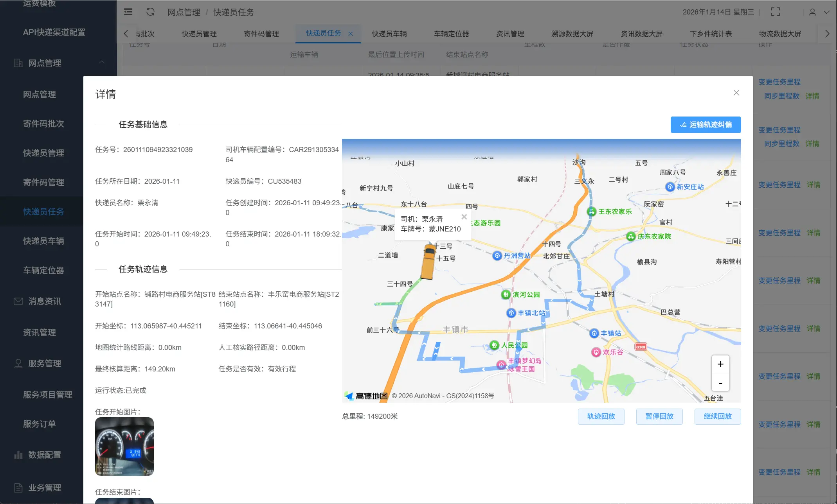Click the 运输轨迹纠偏 button

pos(706,125)
